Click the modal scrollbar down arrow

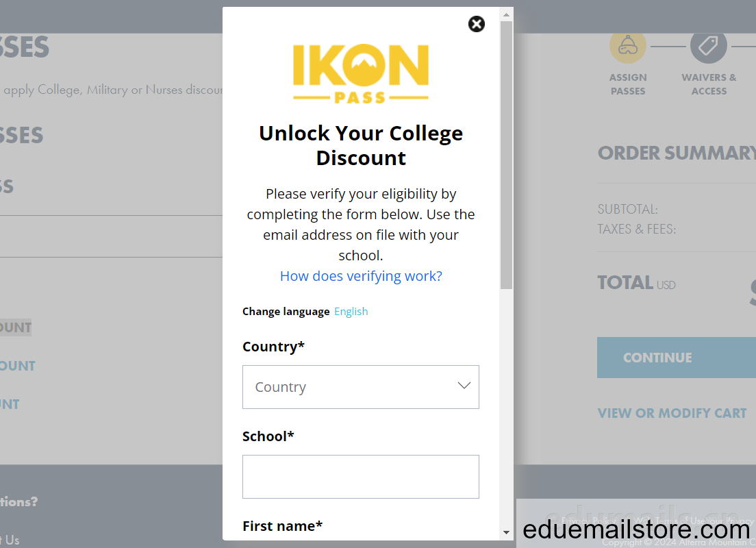tap(506, 532)
